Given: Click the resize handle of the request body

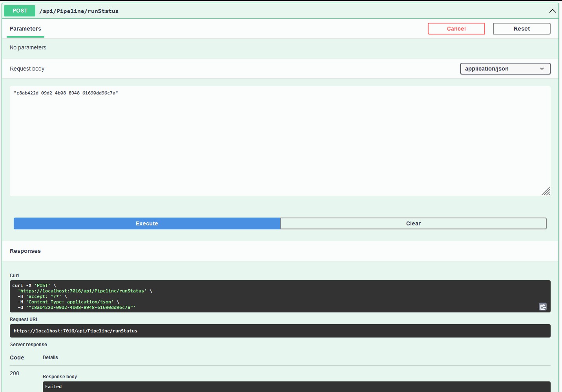Looking at the screenshot, I should (546, 191).
